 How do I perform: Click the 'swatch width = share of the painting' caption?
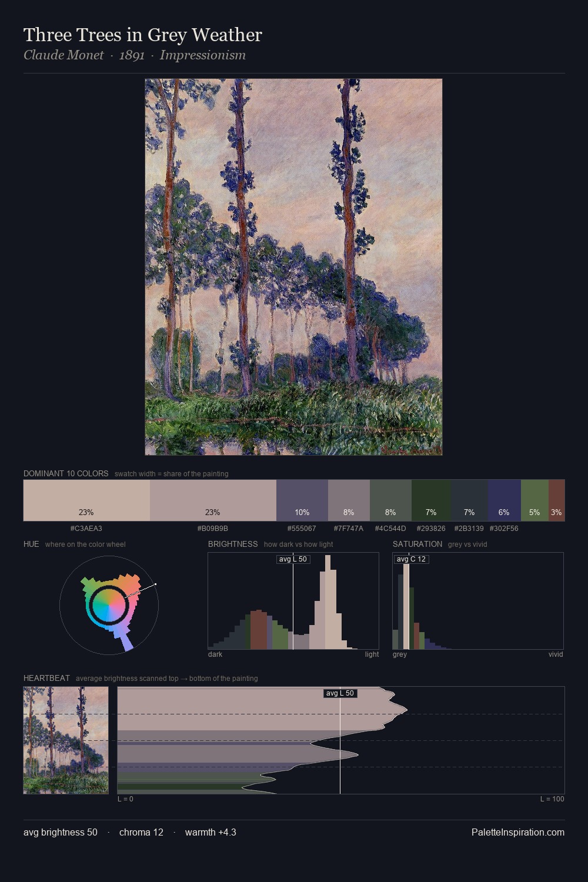click(172, 474)
